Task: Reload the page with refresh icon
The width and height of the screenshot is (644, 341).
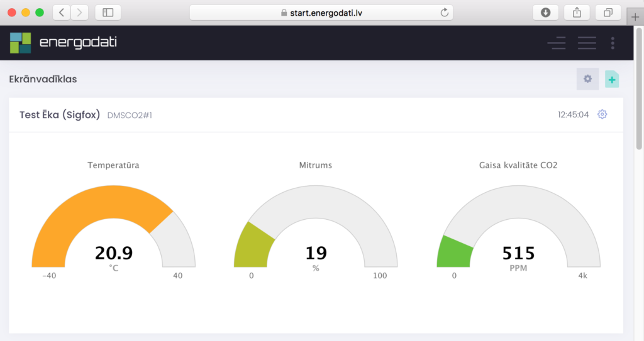Action: coord(444,13)
